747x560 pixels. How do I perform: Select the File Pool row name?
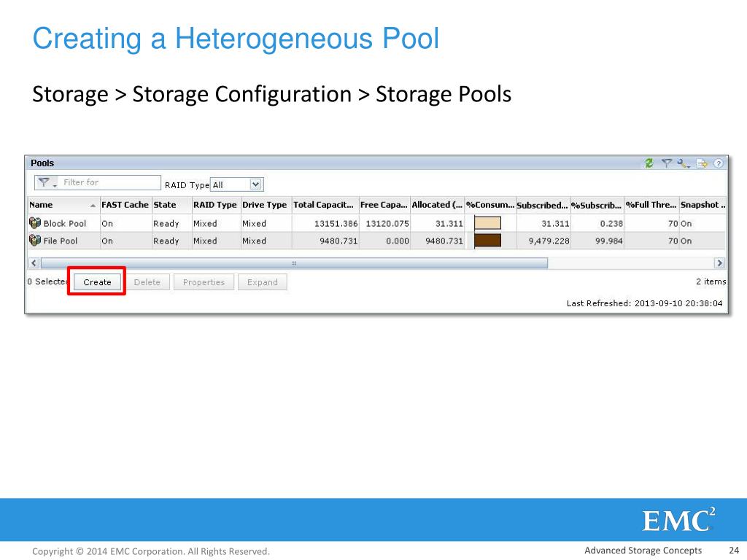(60, 241)
